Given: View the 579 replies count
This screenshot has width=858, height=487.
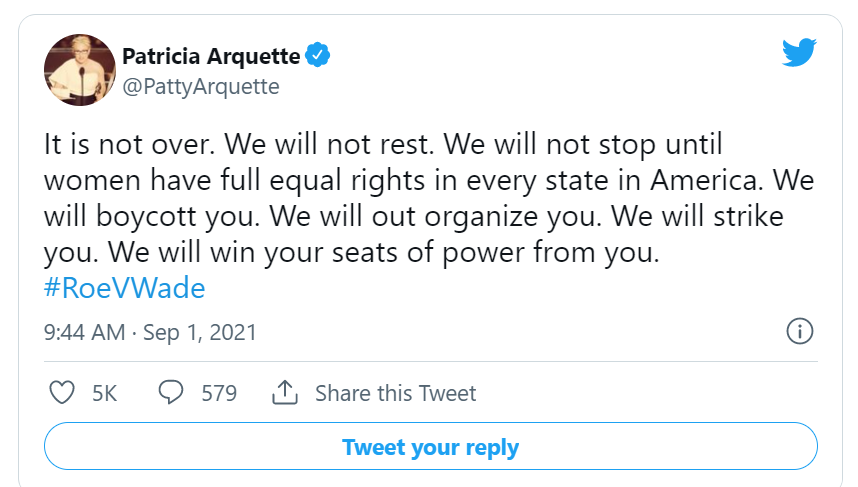Looking at the screenshot, I should tap(219, 394).
